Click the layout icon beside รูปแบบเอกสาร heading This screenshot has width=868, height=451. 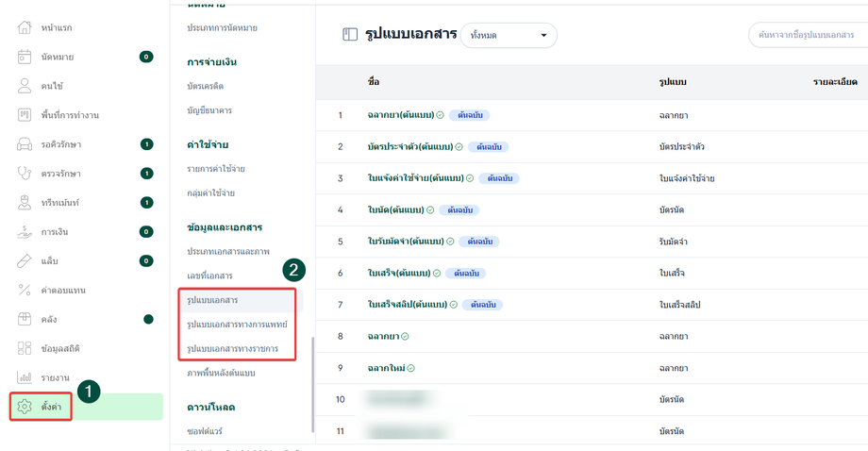pyautogui.click(x=350, y=35)
